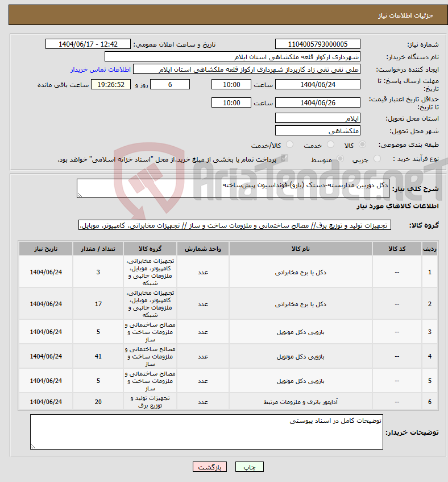Toggle the Islamic treasury payment checkbox
Screen dimensions: 448x482
coord(284,159)
